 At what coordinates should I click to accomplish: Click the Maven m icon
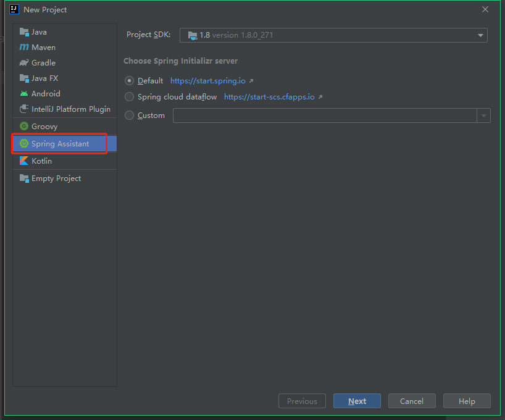(x=24, y=48)
